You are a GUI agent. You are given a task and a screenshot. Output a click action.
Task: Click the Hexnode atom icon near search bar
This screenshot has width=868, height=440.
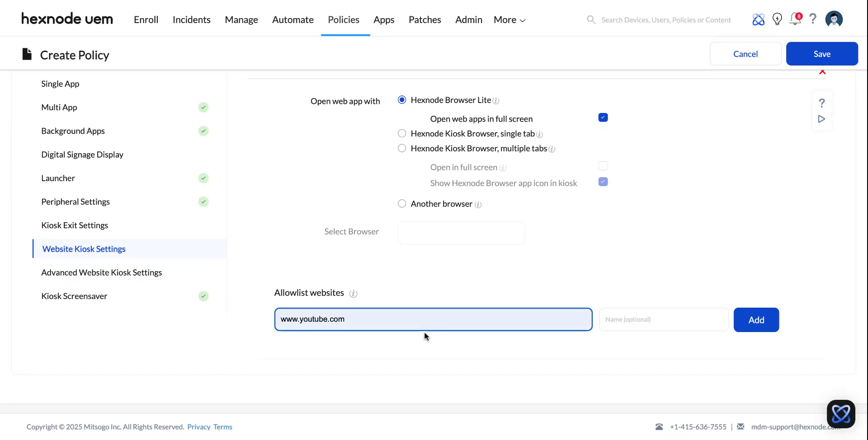coord(759,19)
